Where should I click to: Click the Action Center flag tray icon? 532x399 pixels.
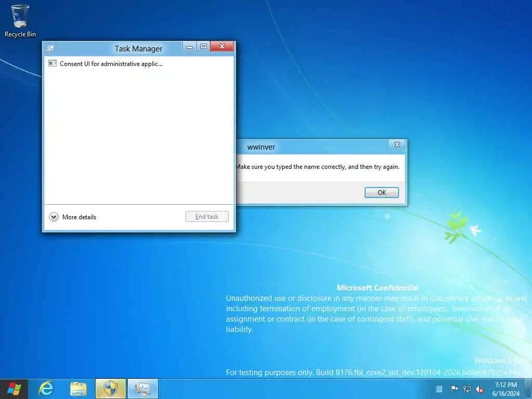[454, 389]
